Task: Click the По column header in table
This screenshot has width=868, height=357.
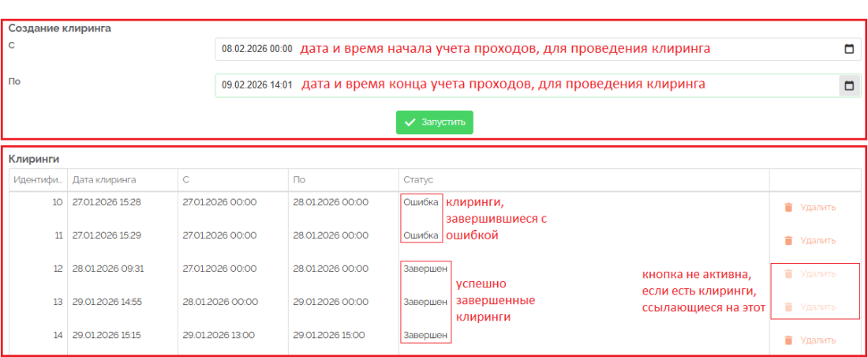Action: click(x=299, y=180)
